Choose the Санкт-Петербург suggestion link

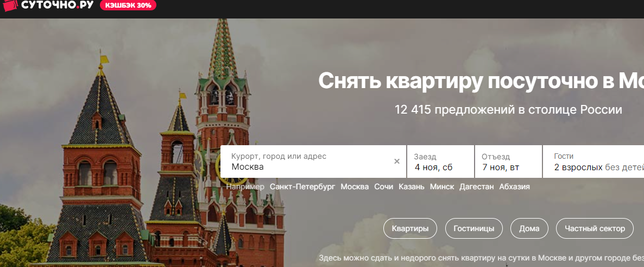pyautogui.click(x=302, y=187)
